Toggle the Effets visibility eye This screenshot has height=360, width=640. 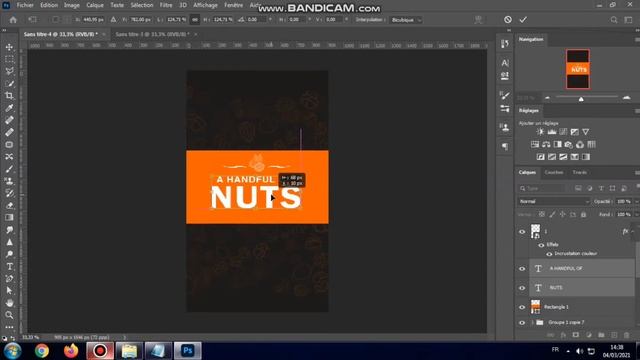pyautogui.click(x=541, y=245)
